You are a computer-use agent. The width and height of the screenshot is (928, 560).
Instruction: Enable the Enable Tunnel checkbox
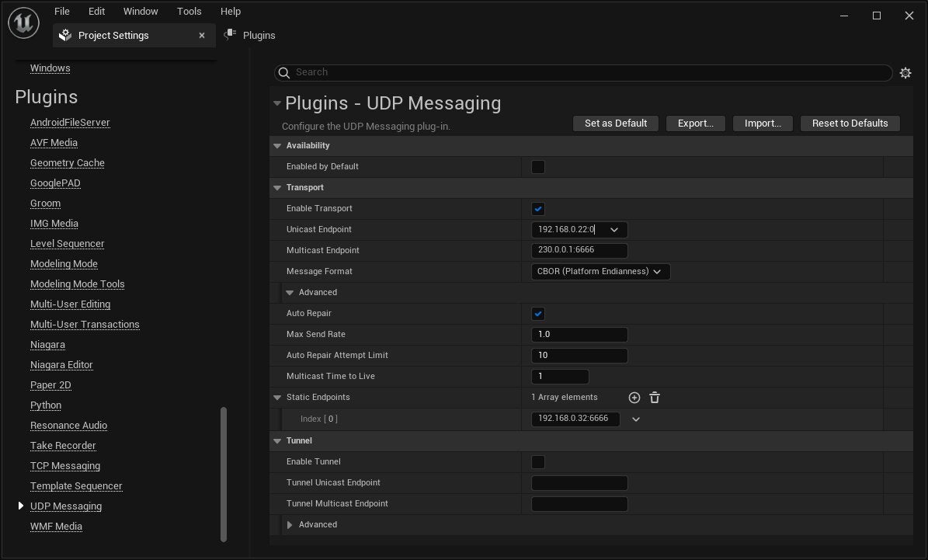pos(537,461)
